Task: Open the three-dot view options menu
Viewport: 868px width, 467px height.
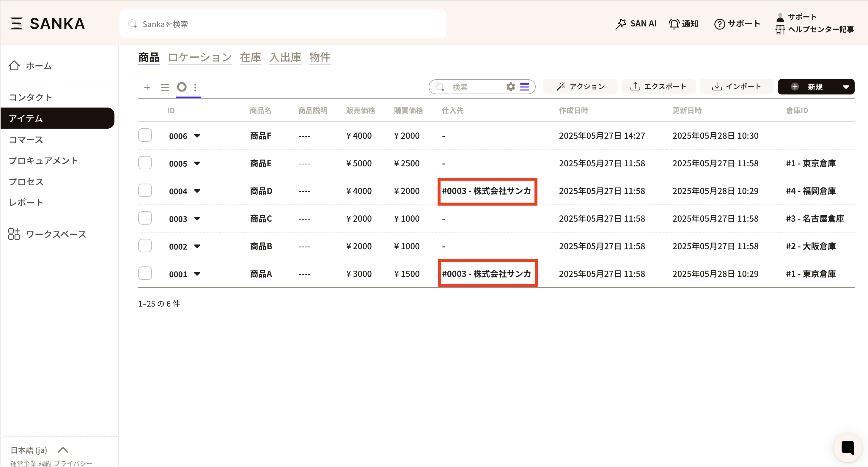Action: click(195, 87)
